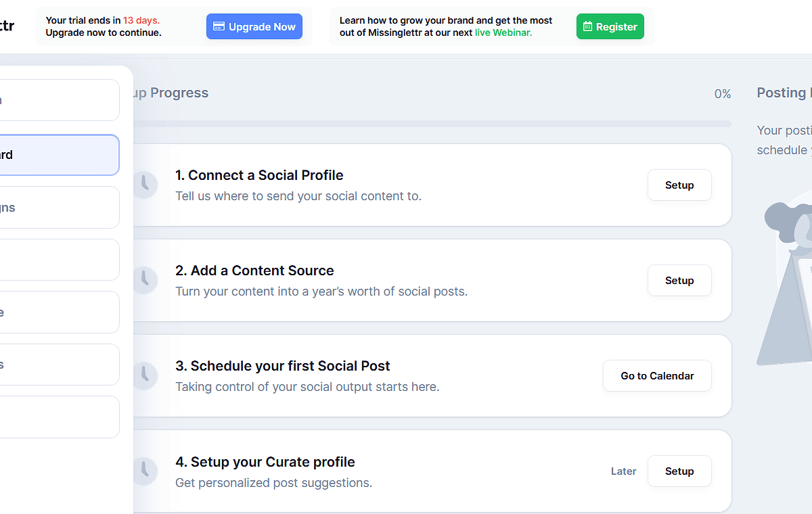The height and width of the screenshot is (514, 812).
Task: Click the calendar icon in the Register button
Action: pos(587,27)
